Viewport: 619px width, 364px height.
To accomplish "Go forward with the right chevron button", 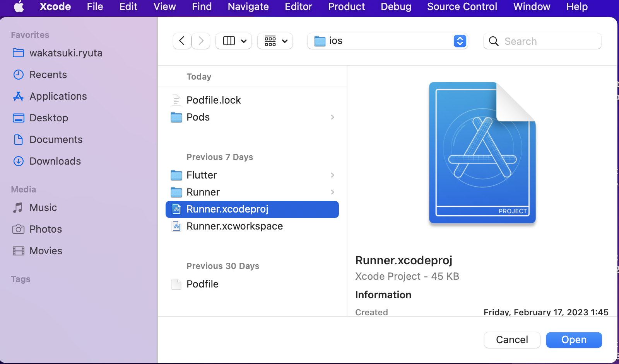I will (x=201, y=41).
